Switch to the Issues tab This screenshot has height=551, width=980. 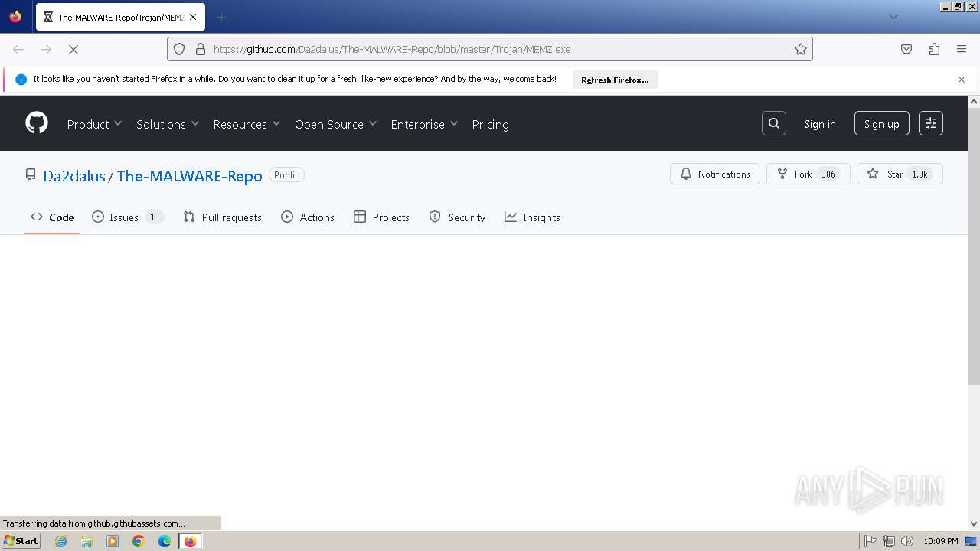[x=128, y=217]
